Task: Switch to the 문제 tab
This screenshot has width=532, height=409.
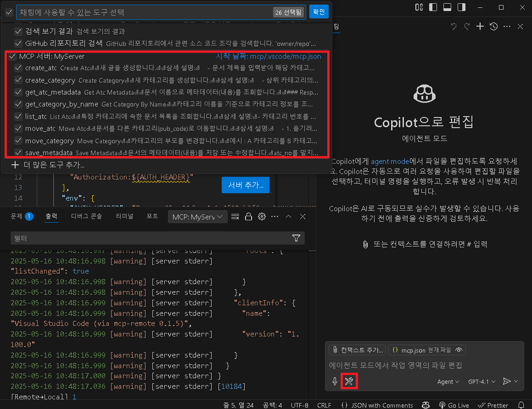Action: (22, 216)
